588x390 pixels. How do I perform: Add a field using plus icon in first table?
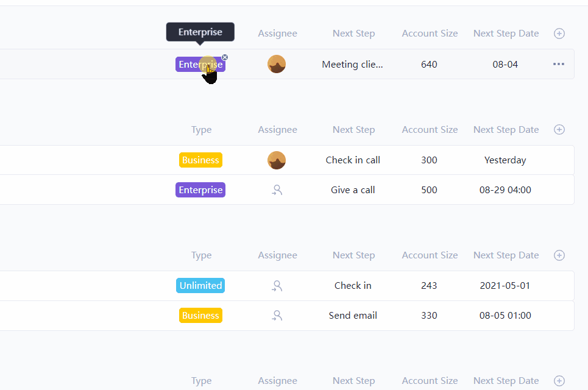point(559,34)
